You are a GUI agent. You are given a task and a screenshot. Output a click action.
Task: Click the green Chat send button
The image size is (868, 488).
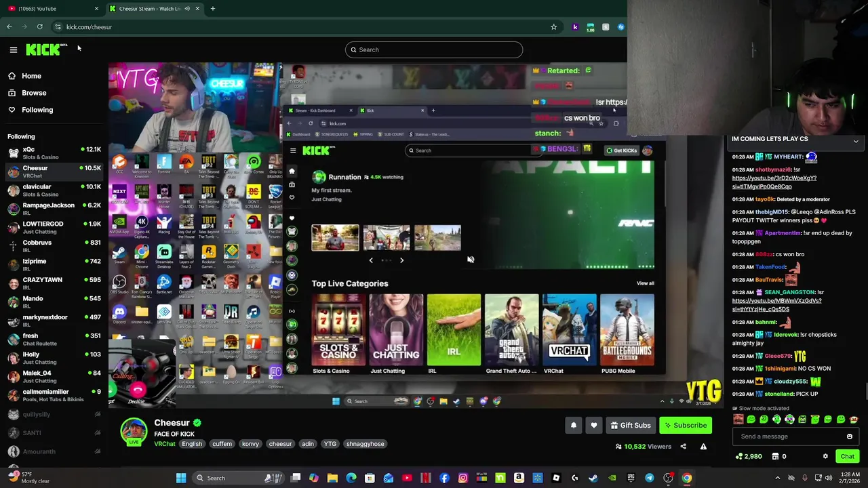[x=847, y=456]
